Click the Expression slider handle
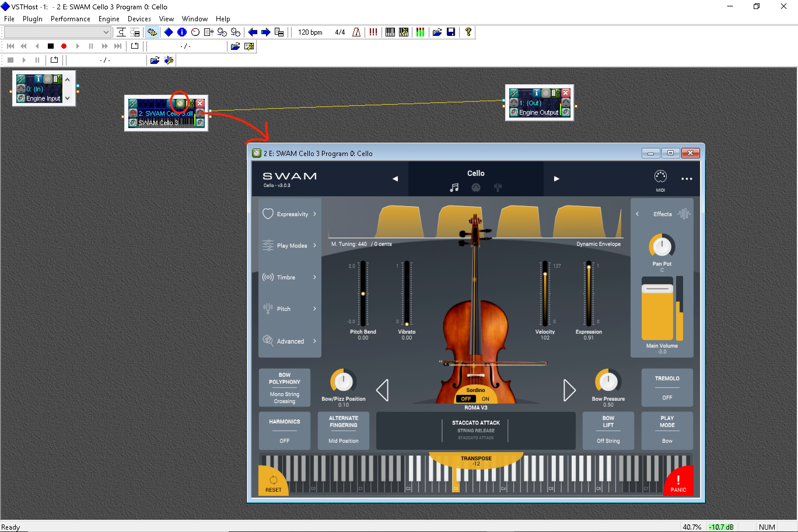Image resolution: width=798 pixels, height=532 pixels. 589,267
